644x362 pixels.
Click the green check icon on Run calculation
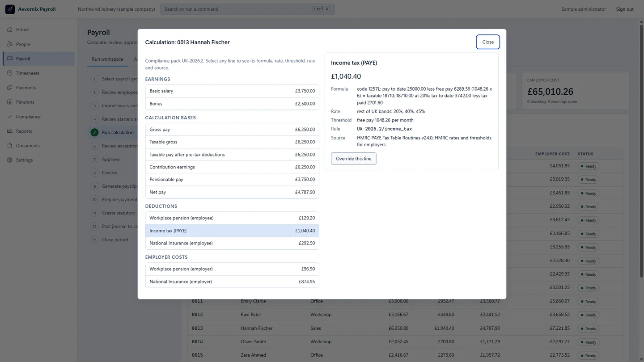click(94, 132)
